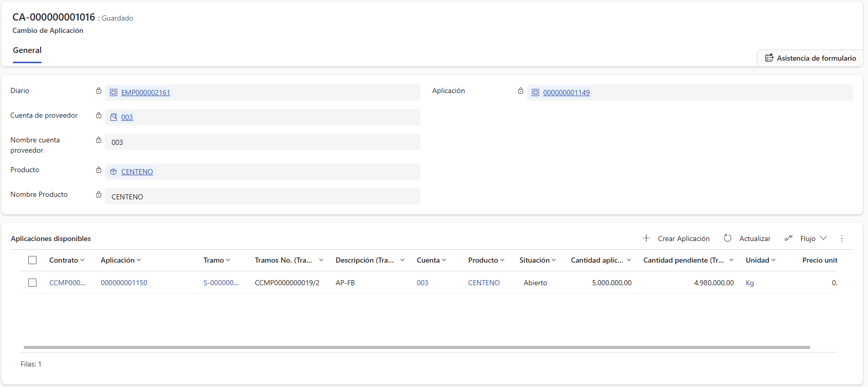
Task: Open the vertical ellipsis more commands menu
Action: (x=842, y=238)
